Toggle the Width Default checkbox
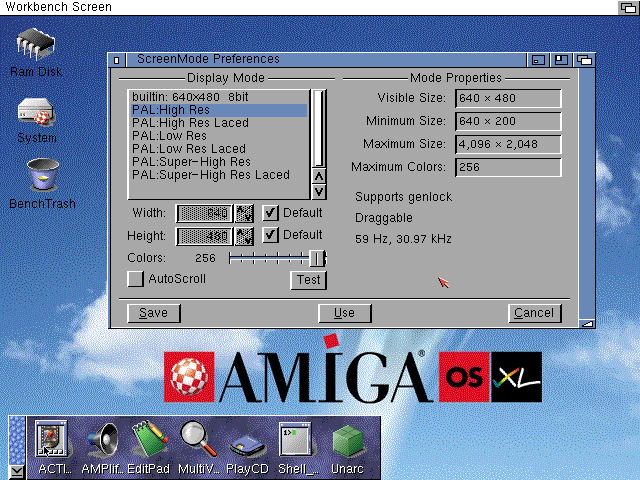The width and height of the screenshot is (640, 480). (270, 213)
